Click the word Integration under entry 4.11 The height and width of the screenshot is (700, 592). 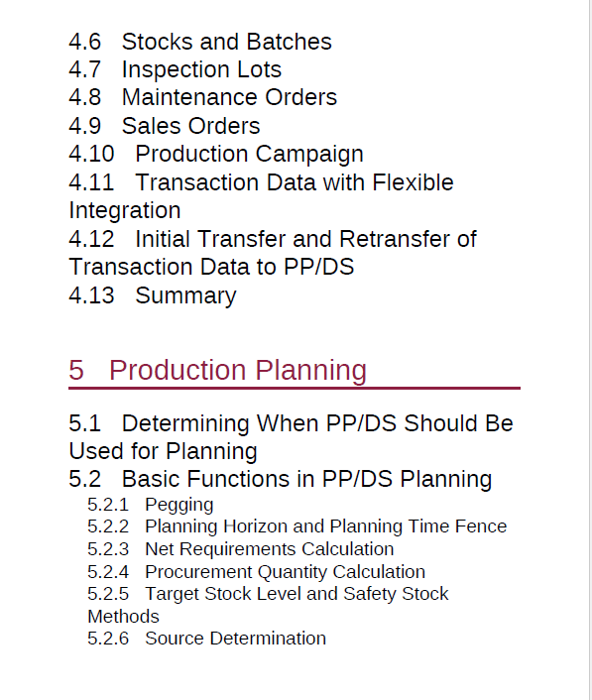point(125,211)
